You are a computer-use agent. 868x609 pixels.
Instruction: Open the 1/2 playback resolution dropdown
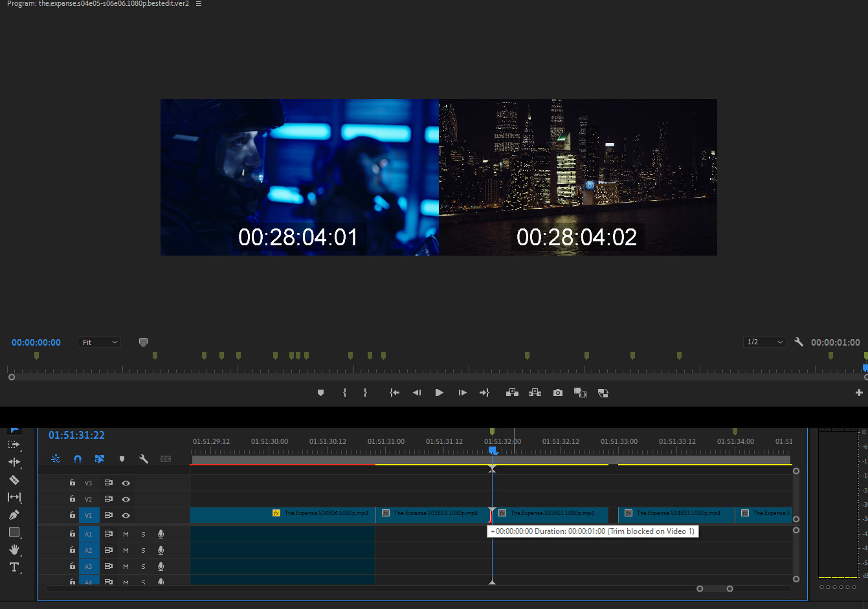(764, 342)
